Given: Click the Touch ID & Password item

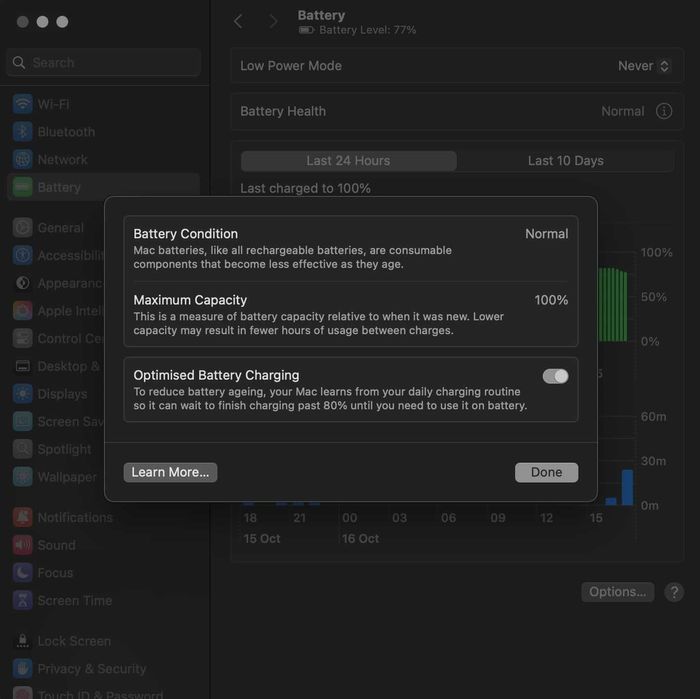Looking at the screenshot, I should coord(100,694).
